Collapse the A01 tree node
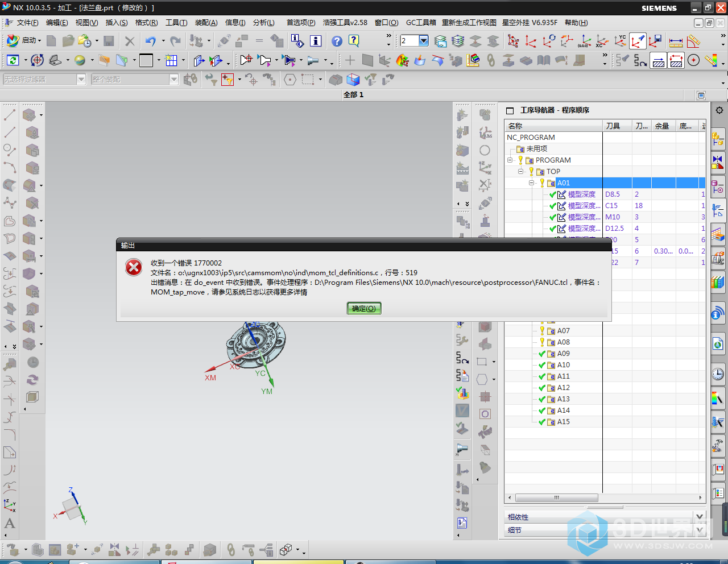This screenshot has height=564, width=728. [531, 183]
